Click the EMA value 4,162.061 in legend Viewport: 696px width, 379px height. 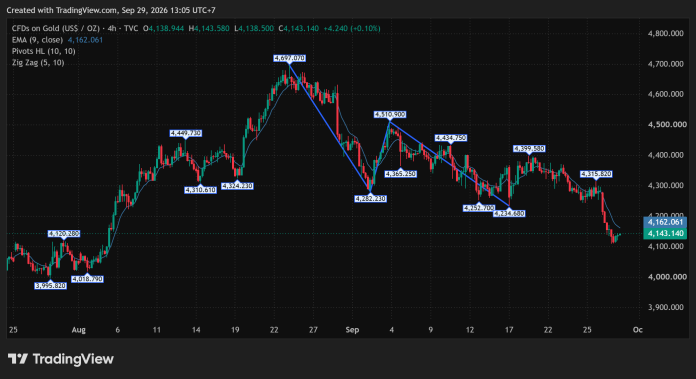click(85, 40)
